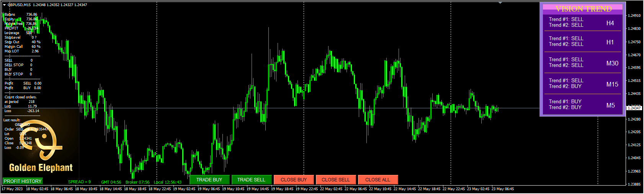Click the CLOSE BUY button
Image resolution: width=644 pixels, height=194 pixels.
[294, 180]
